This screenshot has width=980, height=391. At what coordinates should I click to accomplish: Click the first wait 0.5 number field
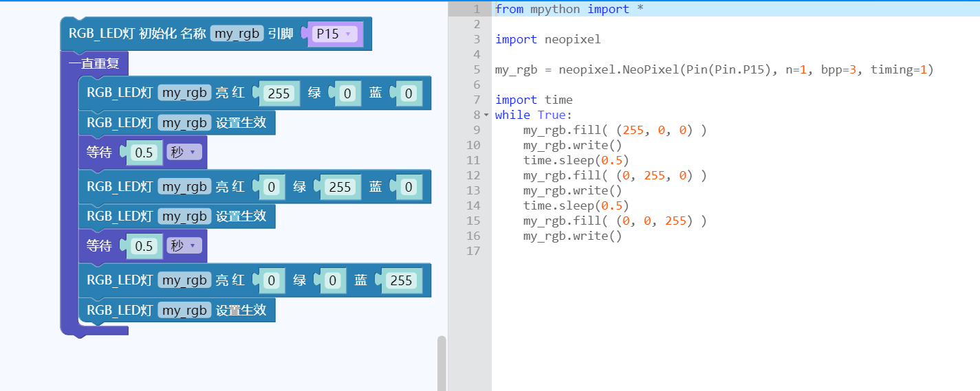[x=144, y=153]
